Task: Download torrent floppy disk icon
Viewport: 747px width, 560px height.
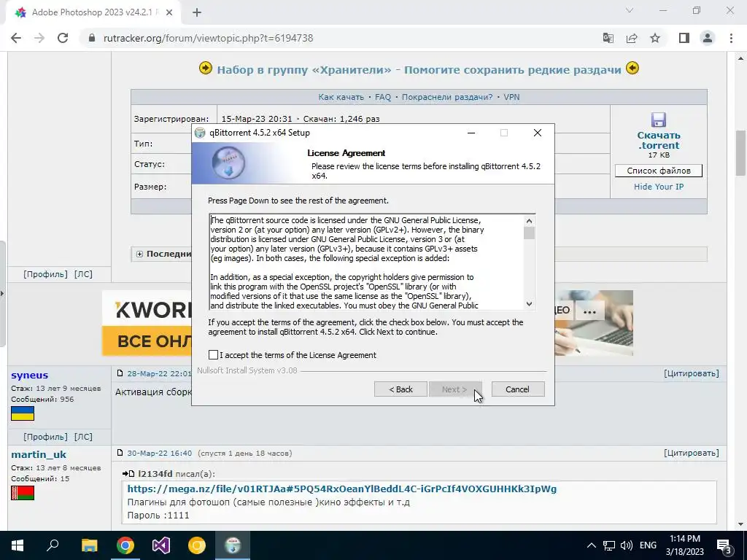Action: click(x=659, y=120)
